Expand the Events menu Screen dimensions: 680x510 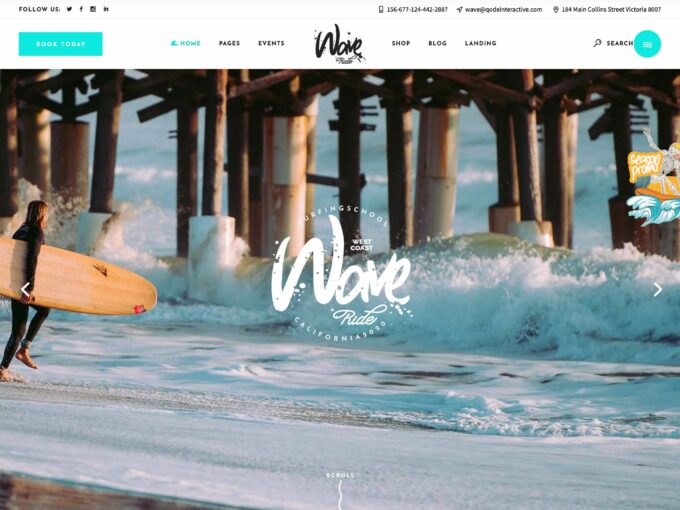click(x=271, y=43)
